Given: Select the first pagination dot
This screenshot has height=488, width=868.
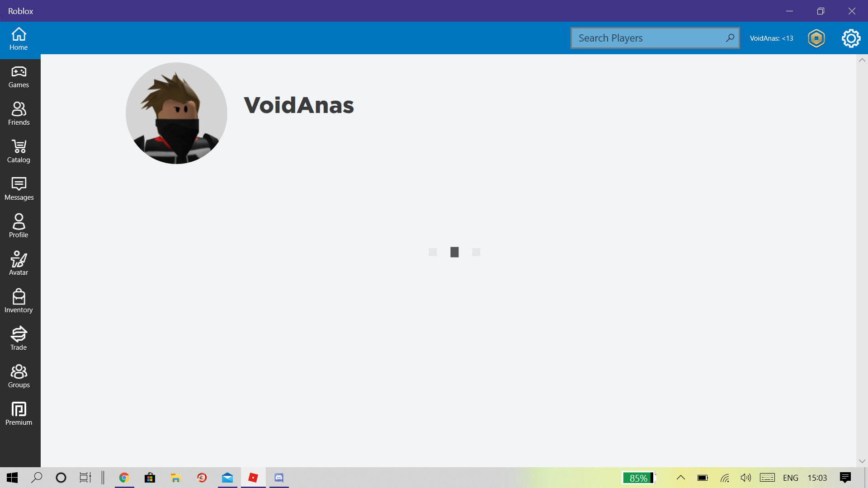Looking at the screenshot, I should tap(433, 252).
